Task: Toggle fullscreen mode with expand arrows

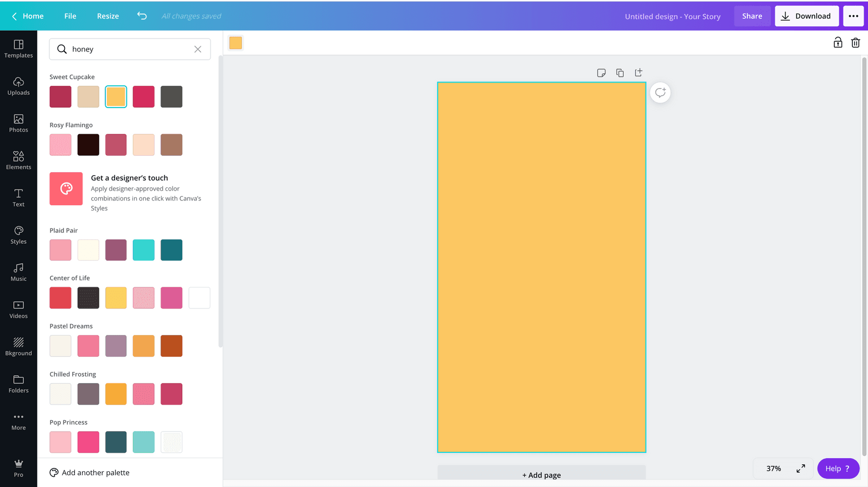Action: [x=801, y=469]
